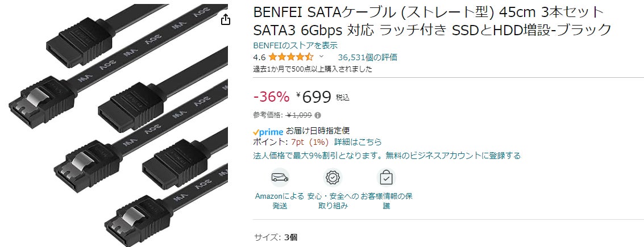The height and width of the screenshot is (247, 644).
Task: Open the 安心・安全への取り組み text link
Action: click(333, 201)
